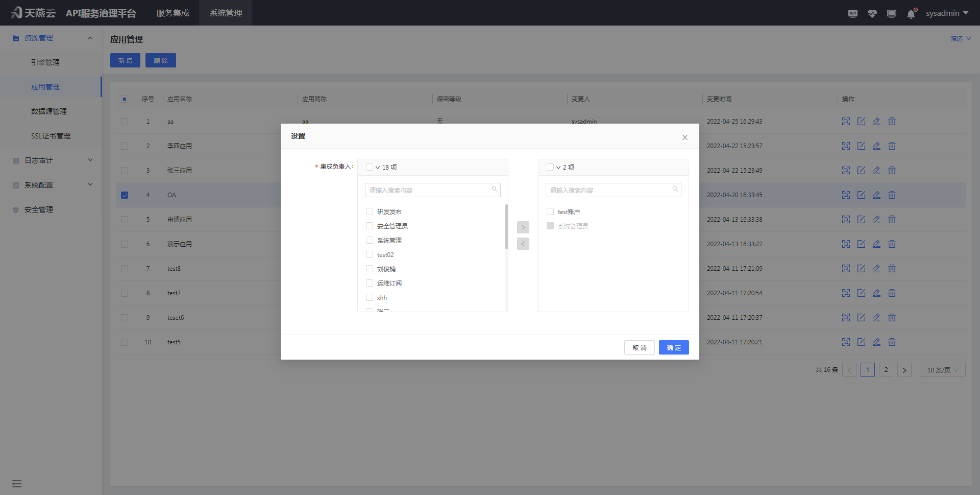Edit the OA application with edit icon
The image size is (980, 495).
click(861, 195)
